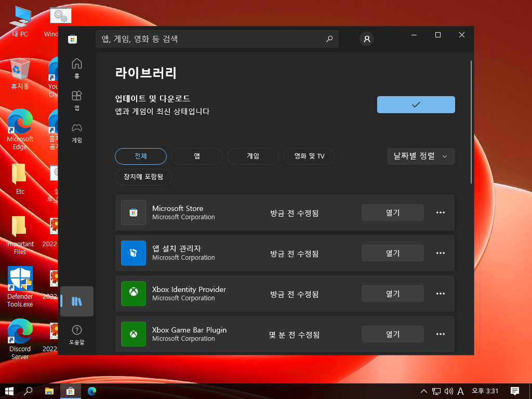Viewport: 532px width, 399px height.
Task: Open more options for Microsoft Store row
Action: pyautogui.click(x=441, y=212)
